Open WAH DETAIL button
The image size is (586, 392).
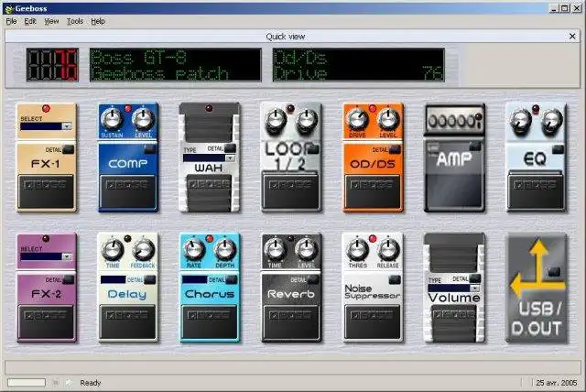[x=230, y=148]
